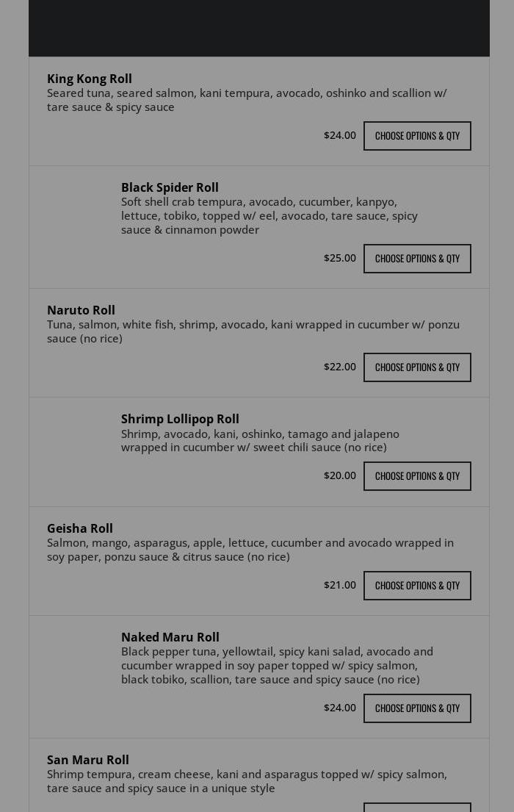Click the King Kong Roll $24.00 price

coord(339,135)
